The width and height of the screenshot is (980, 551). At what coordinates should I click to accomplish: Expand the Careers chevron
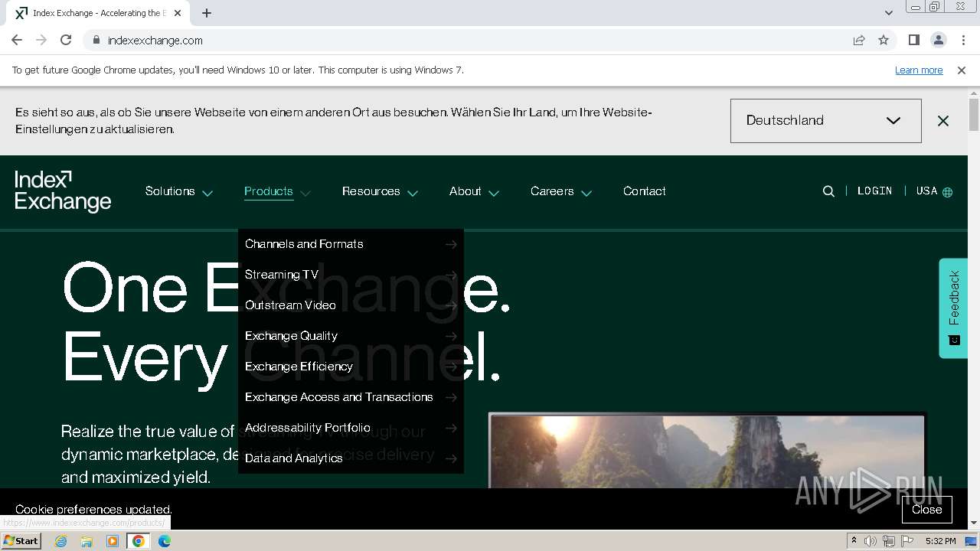[x=586, y=193]
